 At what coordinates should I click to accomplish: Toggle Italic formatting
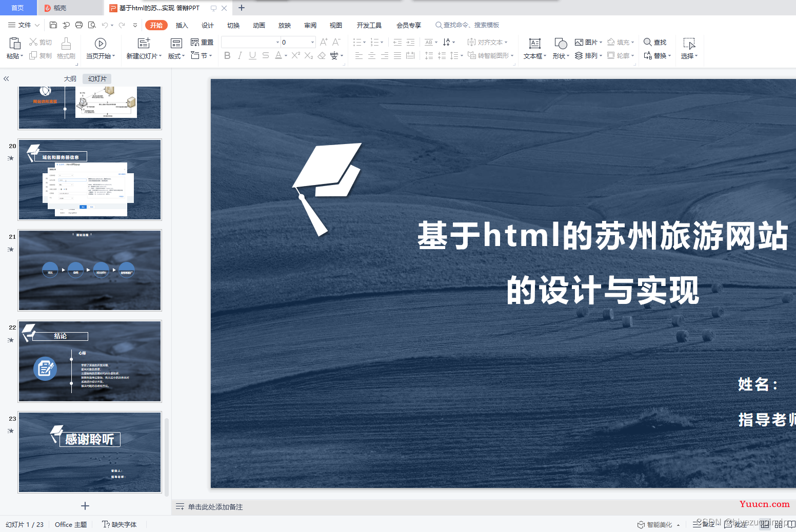pos(240,55)
